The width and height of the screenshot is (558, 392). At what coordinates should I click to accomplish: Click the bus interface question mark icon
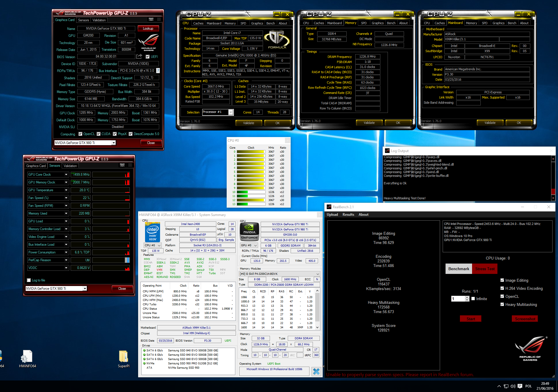click(158, 71)
